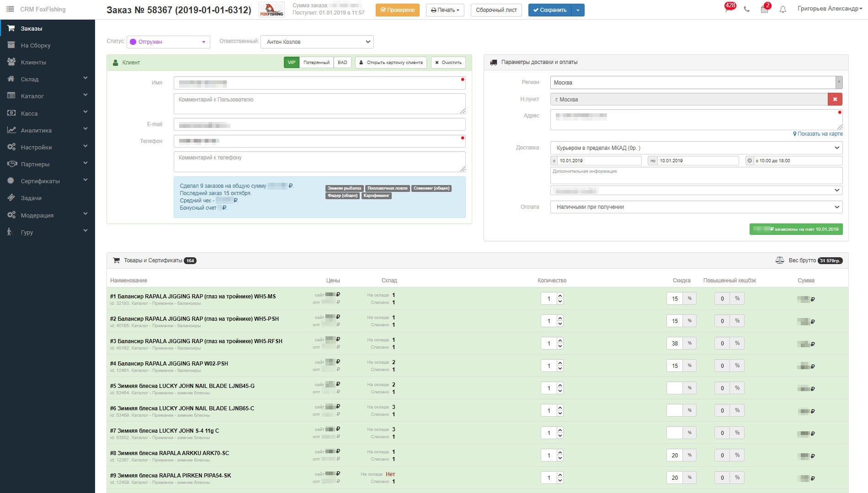Mark client as VIP
The image size is (868, 493).
pyautogui.click(x=292, y=63)
